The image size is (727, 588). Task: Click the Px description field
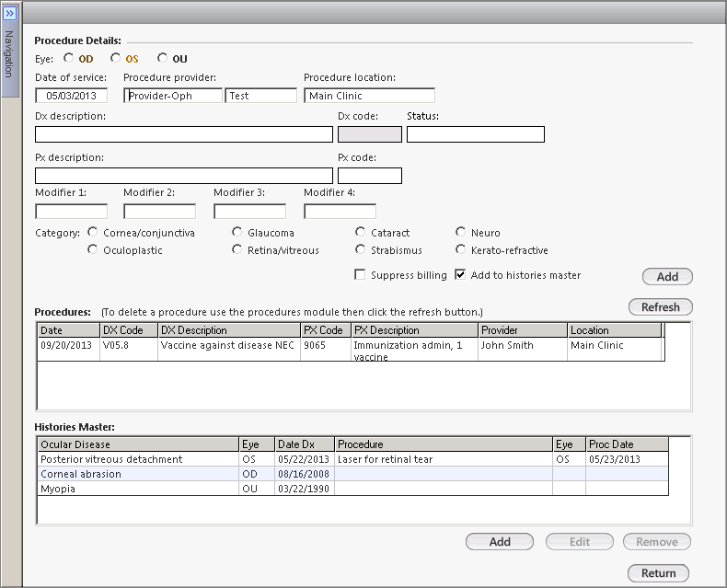click(x=184, y=176)
